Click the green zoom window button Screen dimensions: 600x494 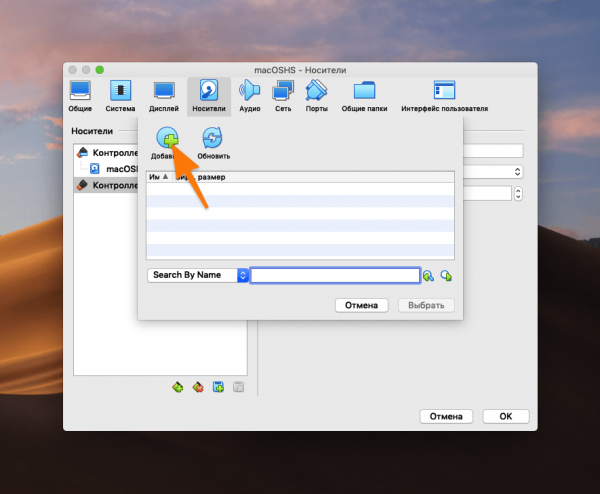pos(100,70)
